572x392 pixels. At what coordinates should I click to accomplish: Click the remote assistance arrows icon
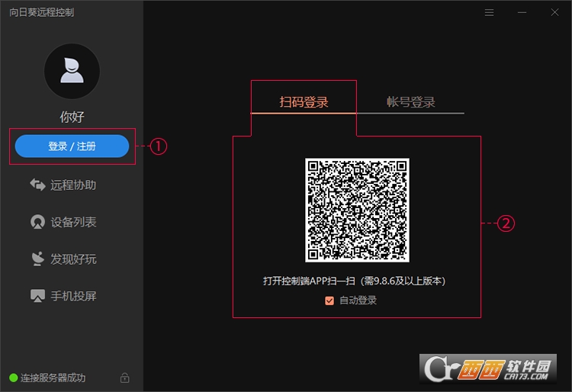tap(37, 185)
